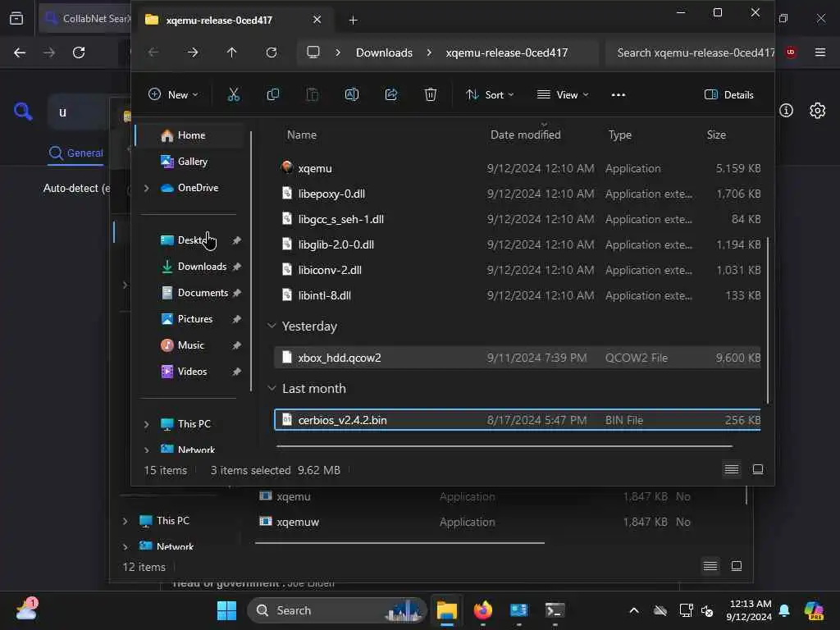Select the libiconv-2.dll file
840x630 pixels.
pos(518,270)
